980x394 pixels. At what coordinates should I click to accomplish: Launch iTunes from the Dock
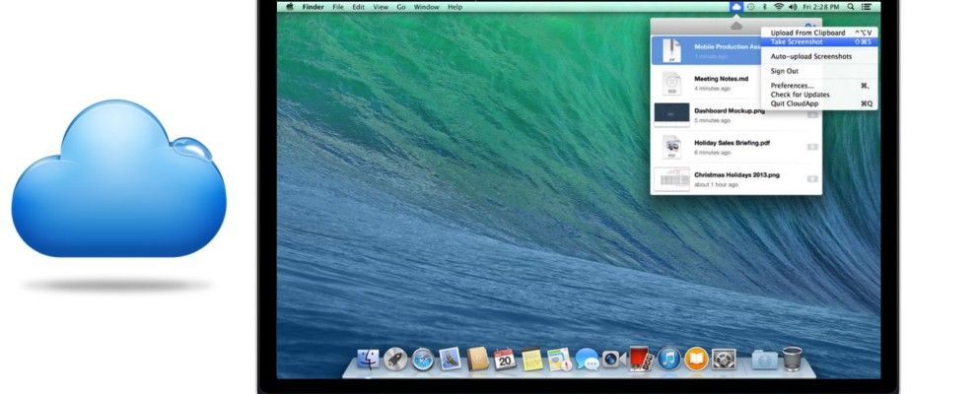point(668,360)
